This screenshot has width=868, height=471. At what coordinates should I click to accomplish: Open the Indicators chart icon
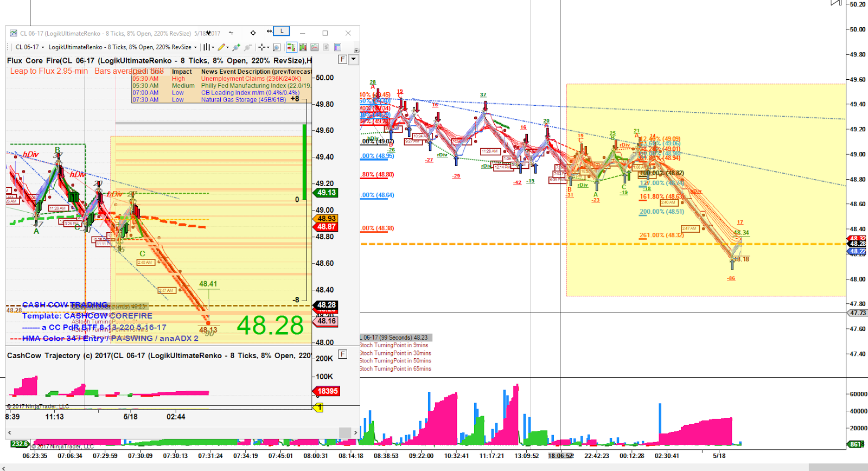click(314, 47)
